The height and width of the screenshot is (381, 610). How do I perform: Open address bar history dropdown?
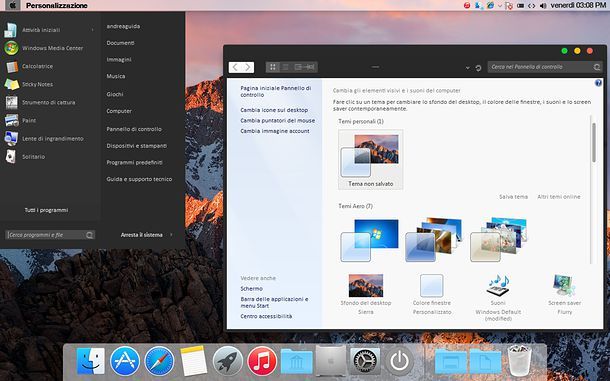467,68
